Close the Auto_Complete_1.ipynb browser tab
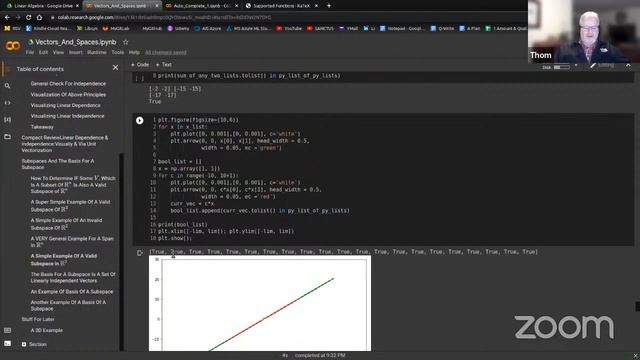This screenshot has width=640, height=360. (x=237, y=6)
